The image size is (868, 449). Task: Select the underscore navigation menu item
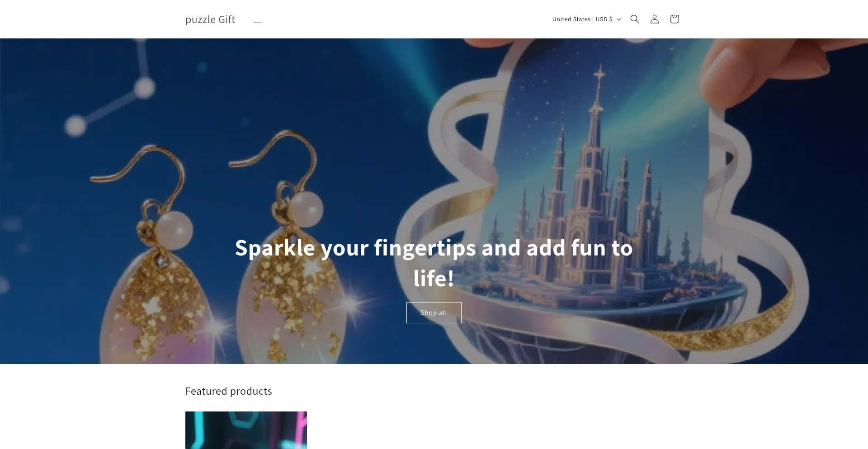pos(258,19)
